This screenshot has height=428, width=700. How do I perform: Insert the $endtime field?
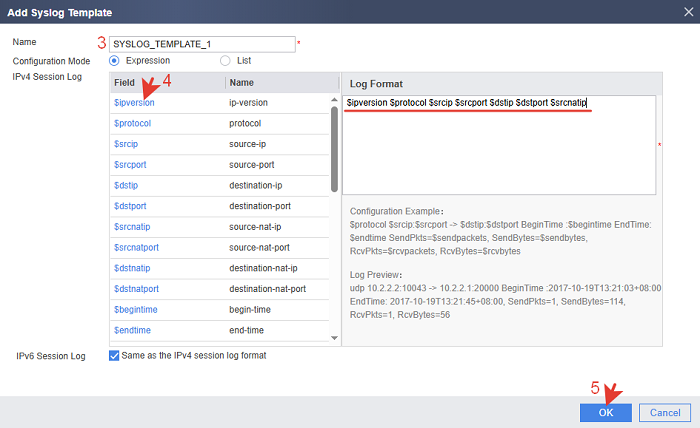point(133,329)
